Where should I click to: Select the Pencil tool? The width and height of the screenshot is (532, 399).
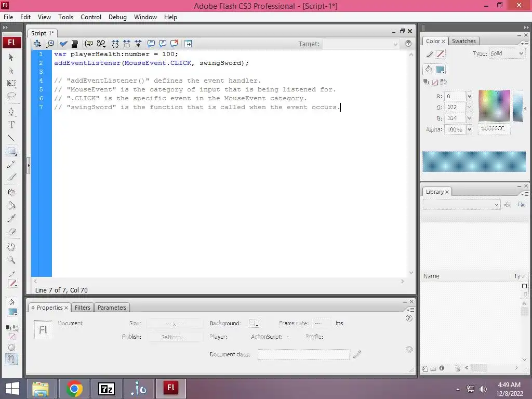(x=11, y=164)
